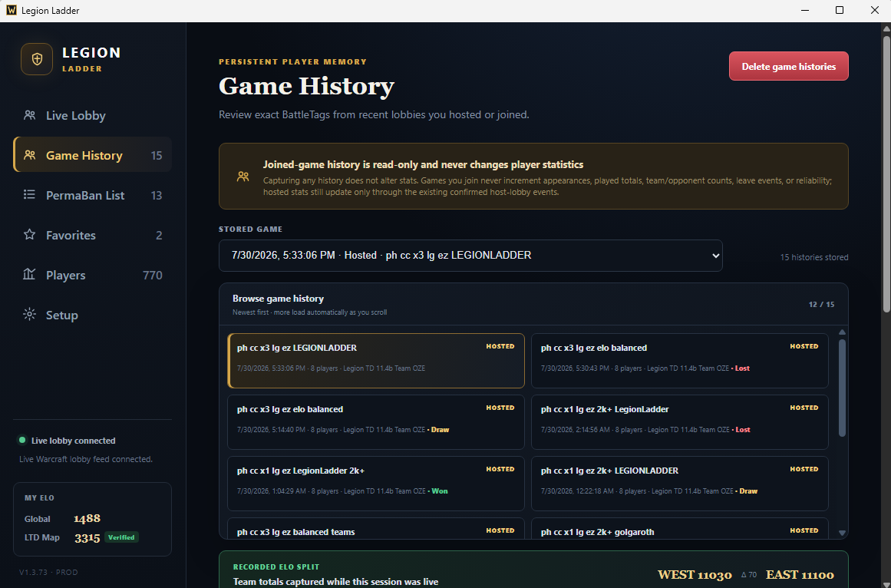Click the Players chart icon
The height and width of the screenshot is (588, 891).
(x=30, y=275)
